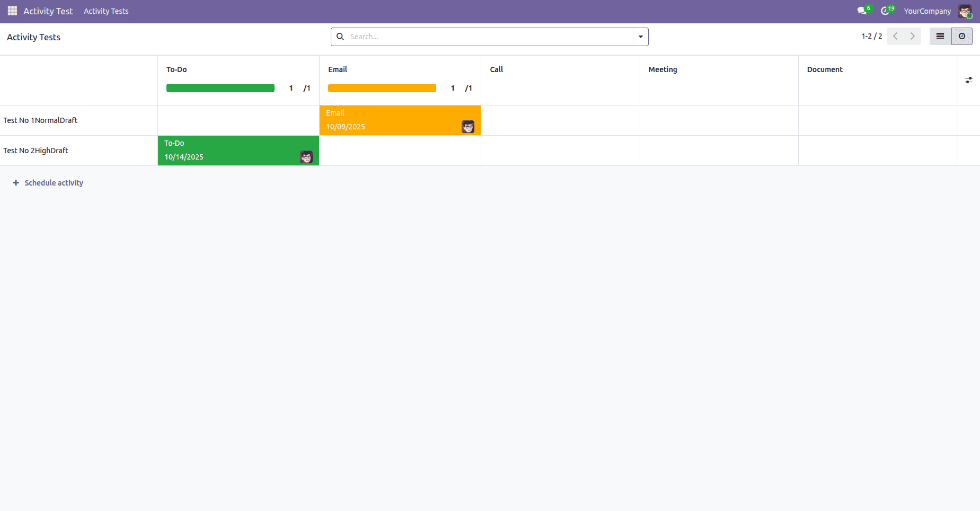
Task: Select the activity view icon
Action: click(x=962, y=36)
